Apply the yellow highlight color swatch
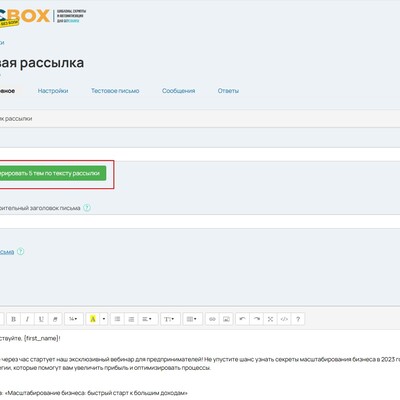 click(93, 319)
